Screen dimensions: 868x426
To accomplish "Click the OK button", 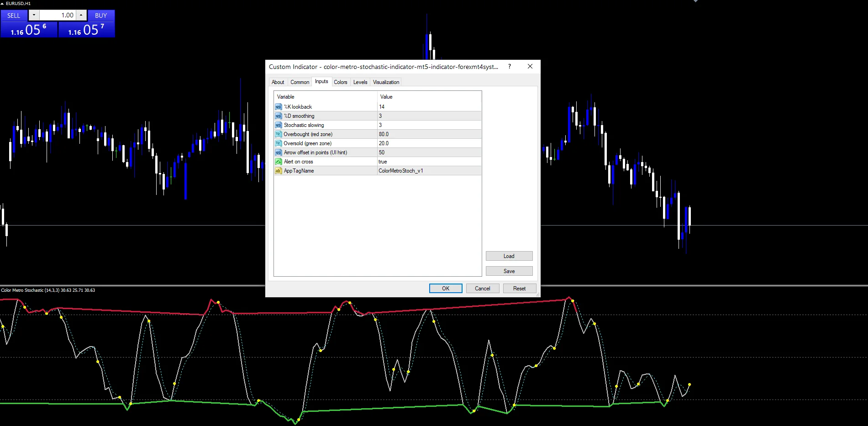I will pos(446,289).
